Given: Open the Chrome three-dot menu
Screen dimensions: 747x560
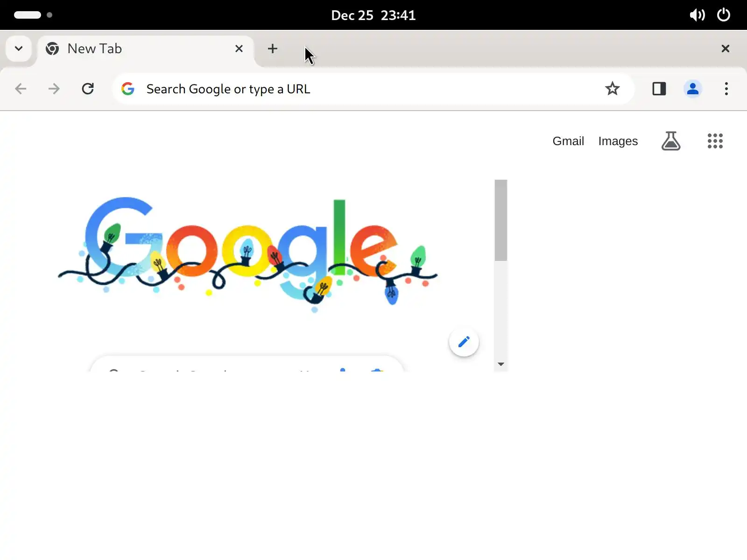Looking at the screenshot, I should (x=726, y=89).
